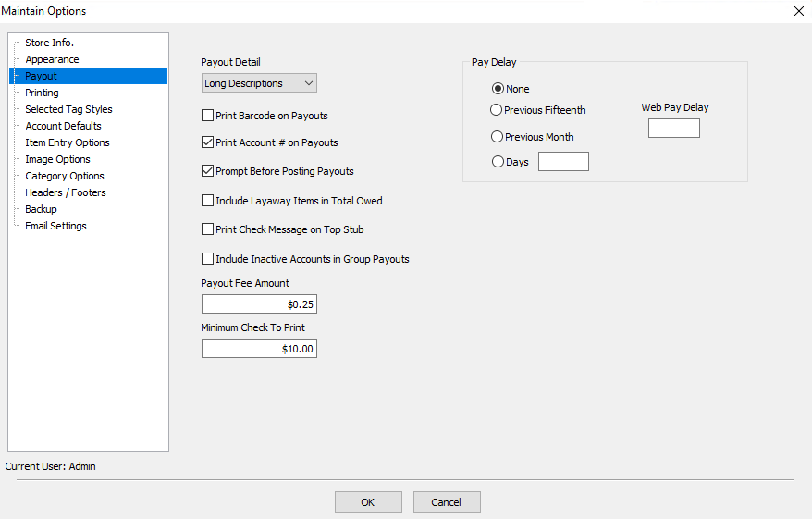The image size is (812, 519).
Task: Click the Cancel button
Action: [x=447, y=502]
